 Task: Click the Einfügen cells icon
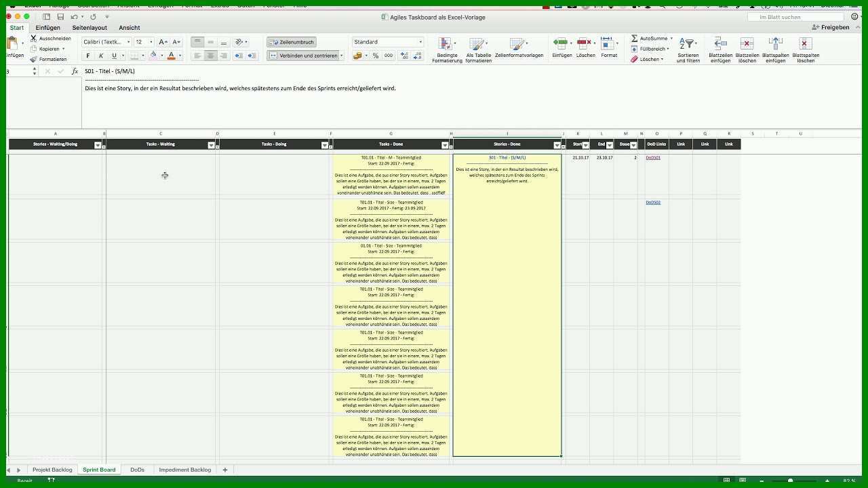[x=561, y=43]
